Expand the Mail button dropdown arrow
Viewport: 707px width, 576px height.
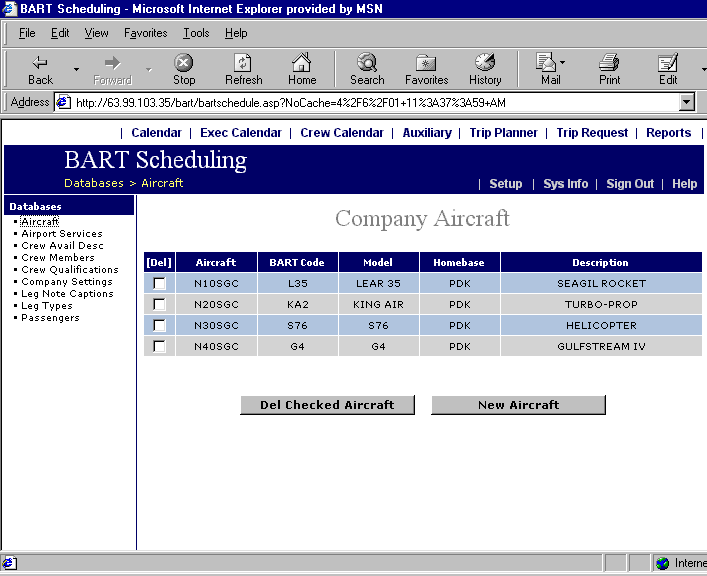pyautogui.click(x=563, y=63)
